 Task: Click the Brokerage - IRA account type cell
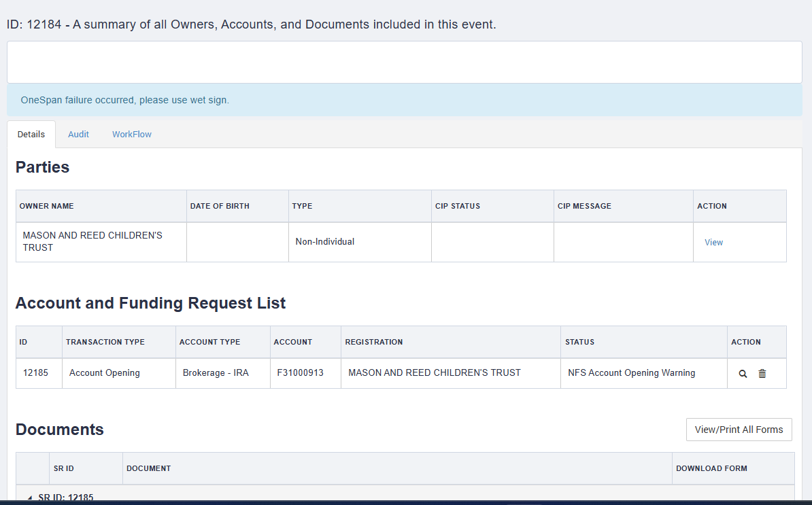tap(216, 373)
